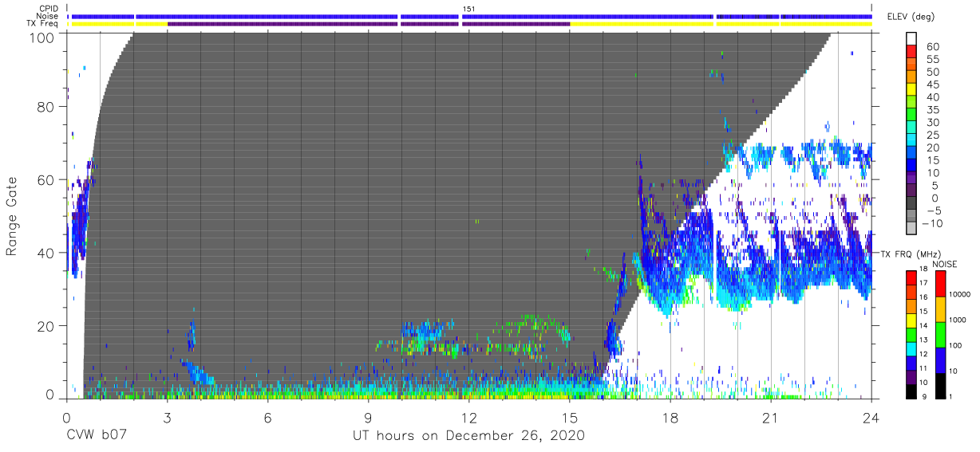Click the y-axis tick label '100'
Image resolution: width=980 pixels, height=452 pixels.
pyautogui.click(x=43, y=37)
